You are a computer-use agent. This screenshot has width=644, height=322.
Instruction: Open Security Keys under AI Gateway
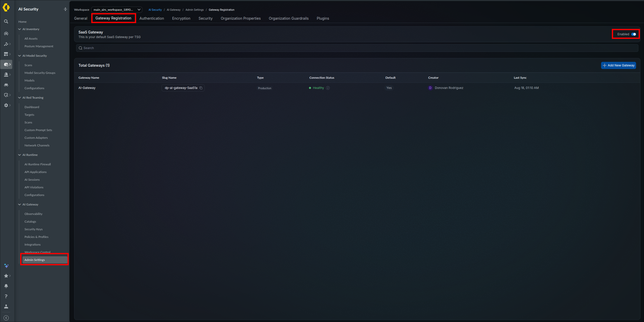(33, 229)
